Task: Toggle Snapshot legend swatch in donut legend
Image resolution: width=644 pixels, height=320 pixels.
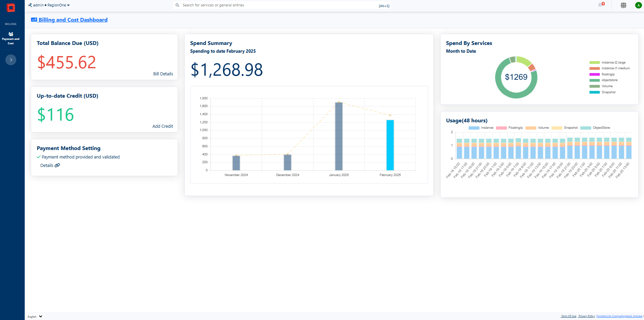Action: pyautogui.click(x=595, y=92)
